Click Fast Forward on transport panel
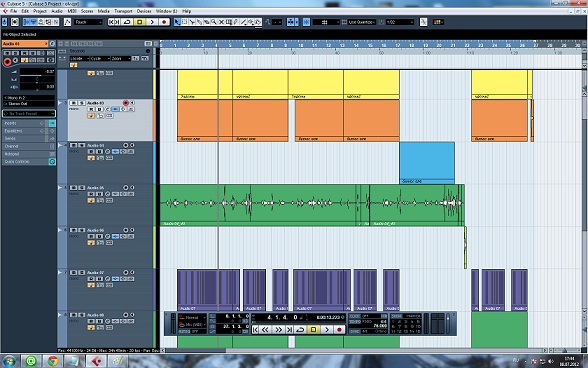This screenshot has width=588, height=368. coord(278,330)
